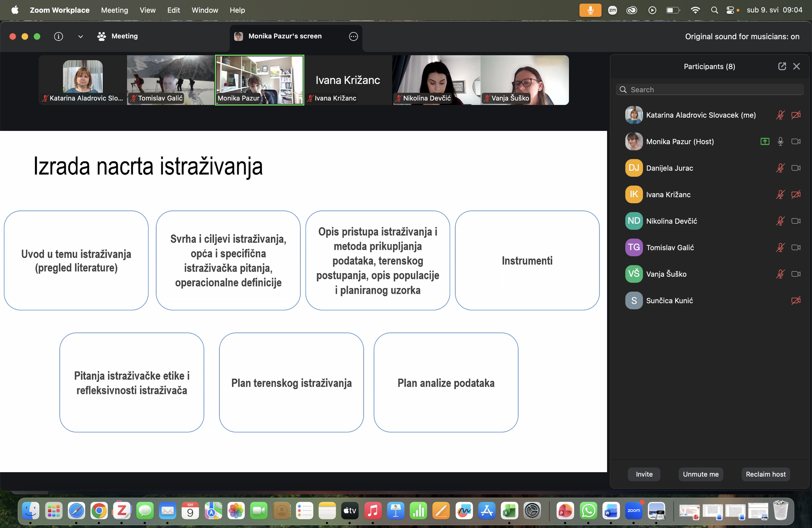The width and height of the screenshot is (812, 528).
Task: Click Sunčica Kunić's camera-off icon
Action: [796, 300]
